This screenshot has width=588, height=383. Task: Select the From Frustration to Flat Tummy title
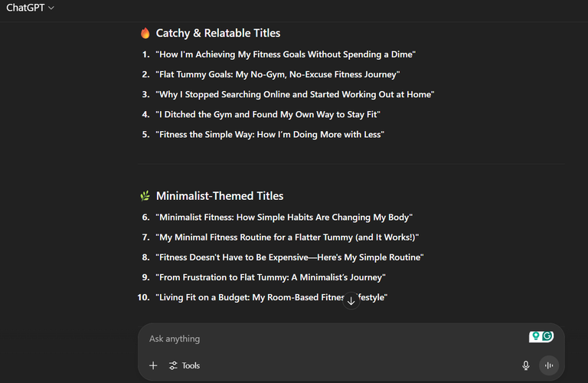pyautogui.click(x=271, y=277)
